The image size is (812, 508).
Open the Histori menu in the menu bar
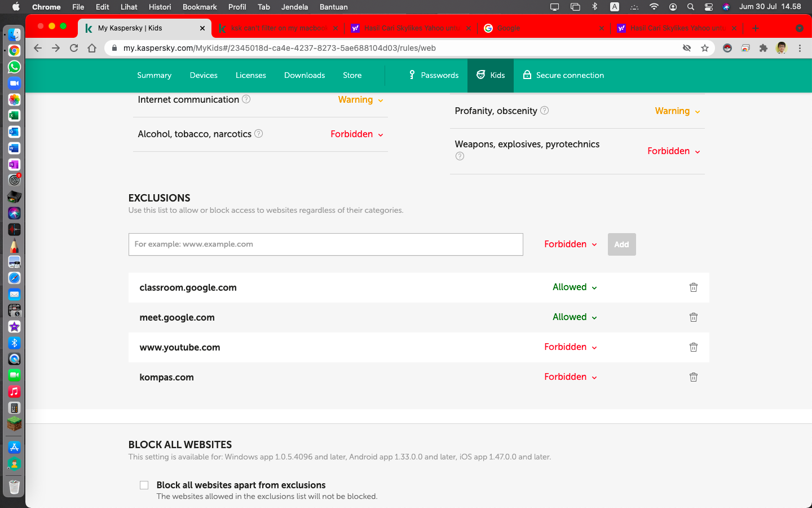[160, 7]
